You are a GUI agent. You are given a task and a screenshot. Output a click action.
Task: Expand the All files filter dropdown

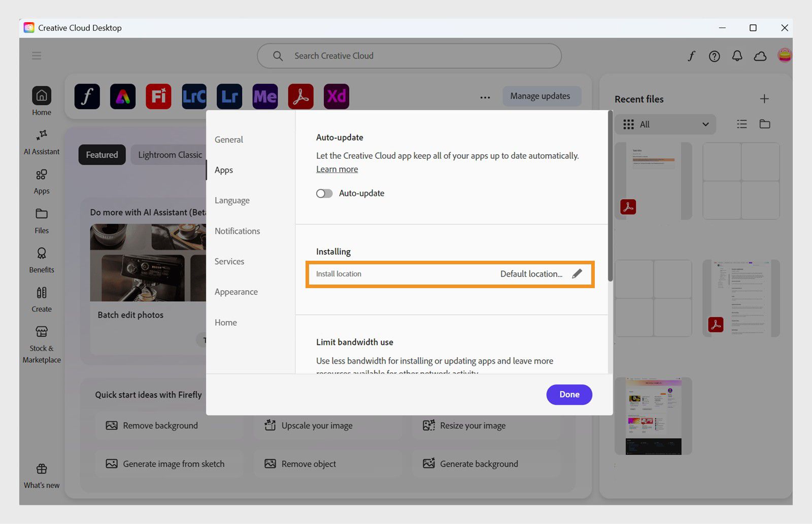coord(665,124)
